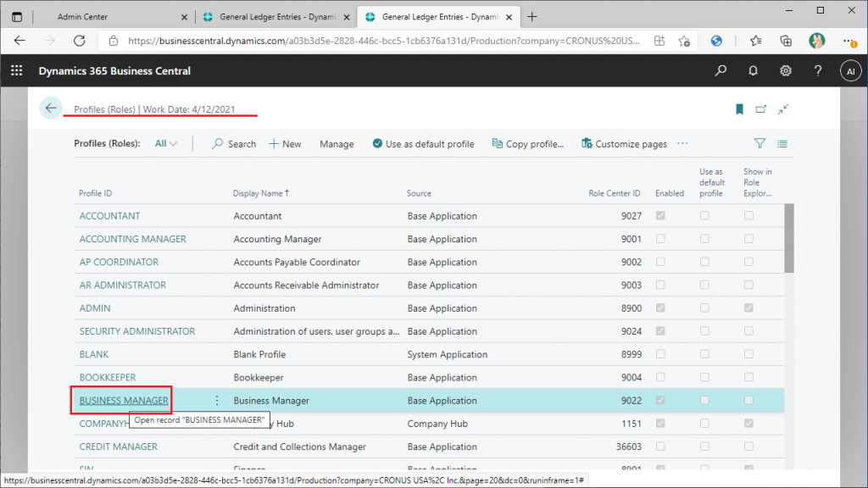This screenshot has width=868, height=488.
Task: Click Copy profile action
Action: pyautogui.click(x=528, y=144)
